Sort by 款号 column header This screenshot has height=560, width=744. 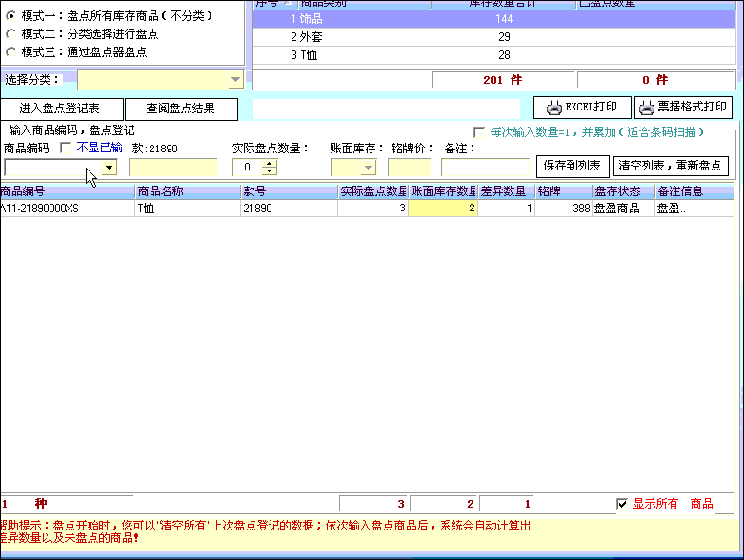pyautogui.click(x=289, y=191)
